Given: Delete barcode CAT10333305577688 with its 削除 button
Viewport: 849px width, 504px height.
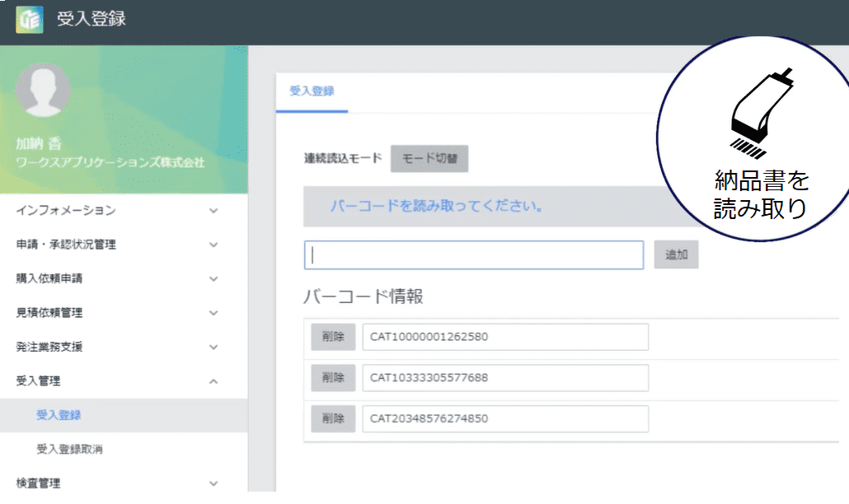Looking at the screenshot, I should point(332,378).
